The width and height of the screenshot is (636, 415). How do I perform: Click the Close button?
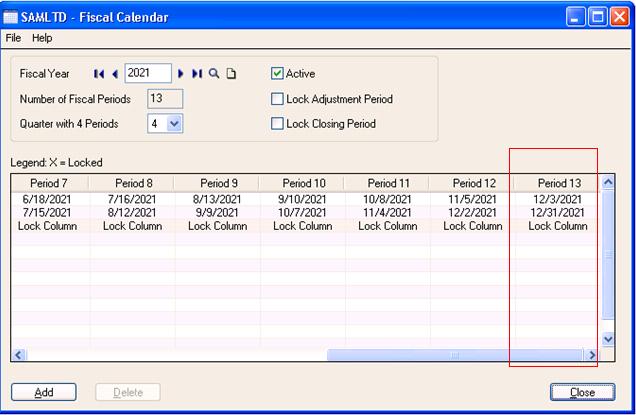[x=582, y=392]
